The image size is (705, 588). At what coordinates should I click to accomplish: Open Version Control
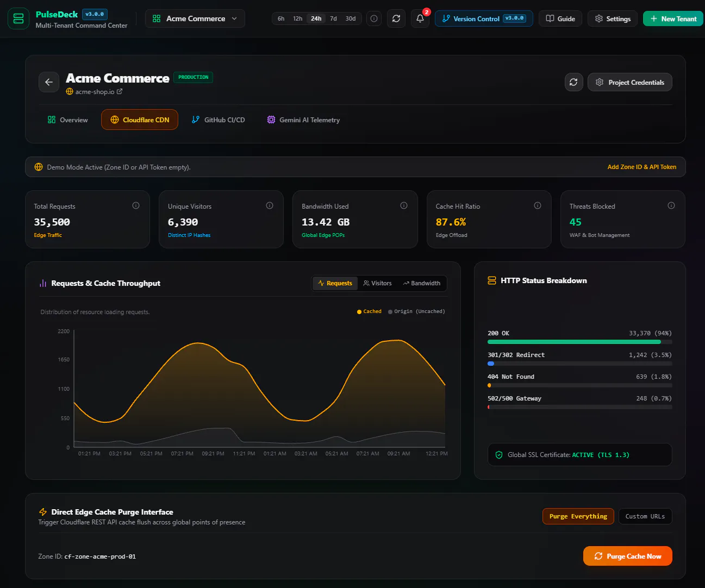point(484,18)
